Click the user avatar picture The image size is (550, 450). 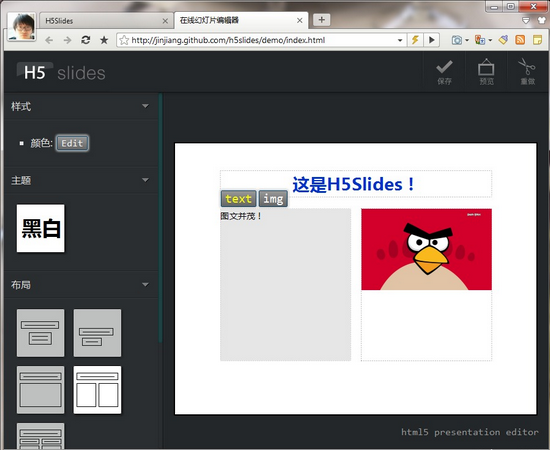[x=22, y=27]
